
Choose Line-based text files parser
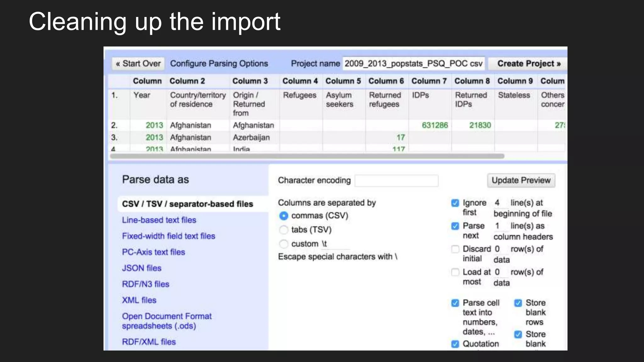point(159,220)
